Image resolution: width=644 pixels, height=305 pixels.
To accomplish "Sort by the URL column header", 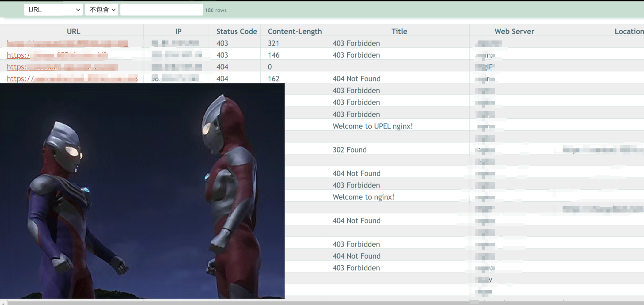I will [x=73, y=31].
